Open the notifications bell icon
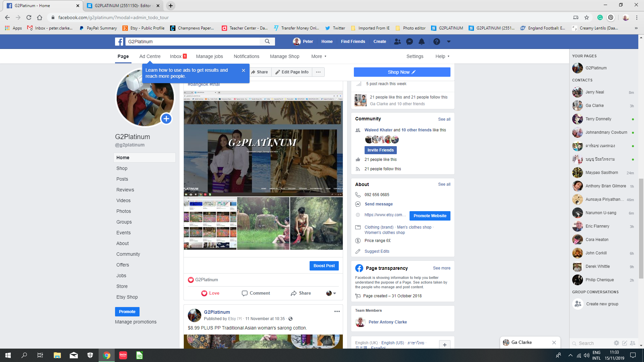 pos(422,42)
